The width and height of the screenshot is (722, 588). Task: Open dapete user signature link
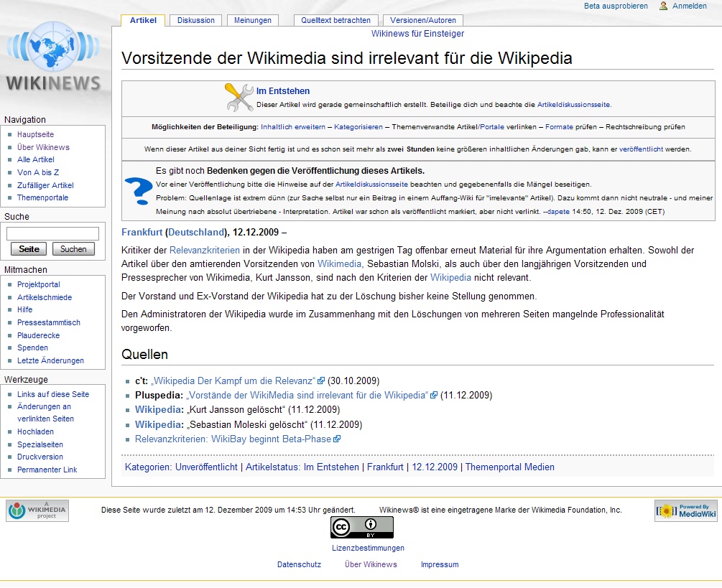[x=558, y=212]
